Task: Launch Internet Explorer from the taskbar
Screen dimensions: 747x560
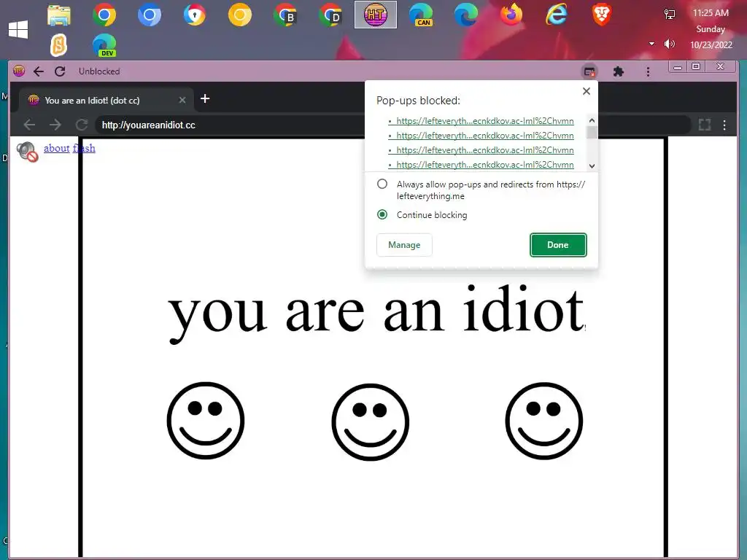Action: pyautogui.click(x=557, y=15)
